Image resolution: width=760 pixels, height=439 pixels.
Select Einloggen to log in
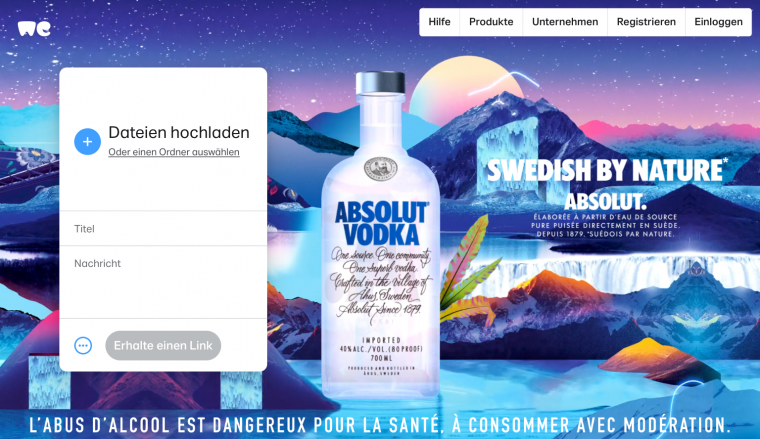(x=718, y=22)
